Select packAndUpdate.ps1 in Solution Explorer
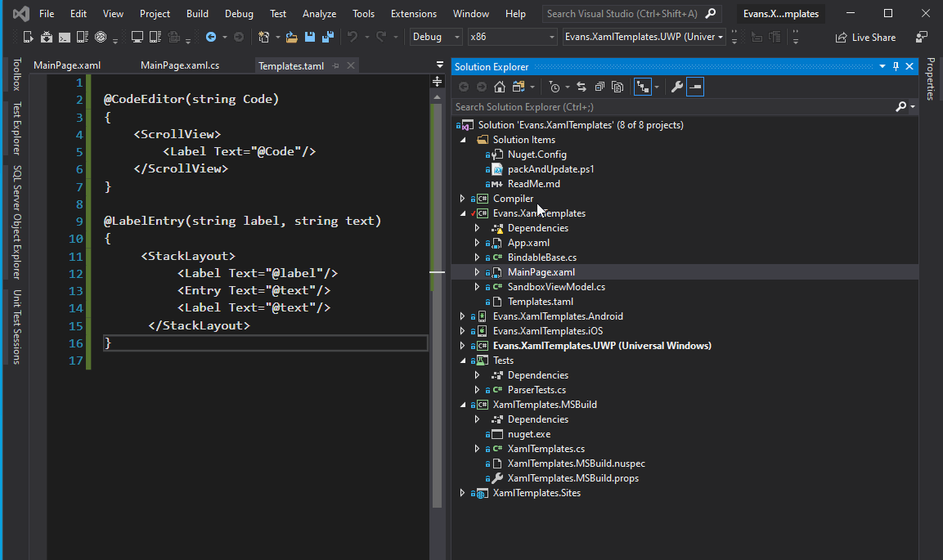This screenshot has height=560, width=943. point(551,169)
